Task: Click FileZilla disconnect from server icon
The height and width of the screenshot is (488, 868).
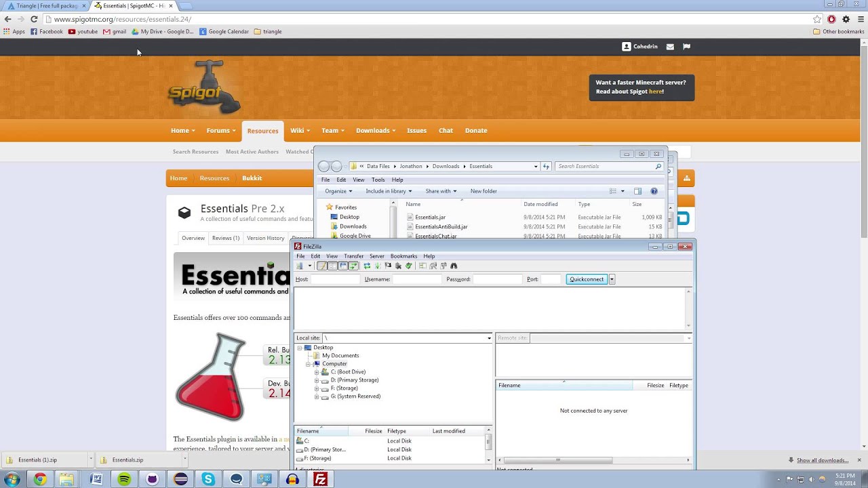Action: [398, 266]
